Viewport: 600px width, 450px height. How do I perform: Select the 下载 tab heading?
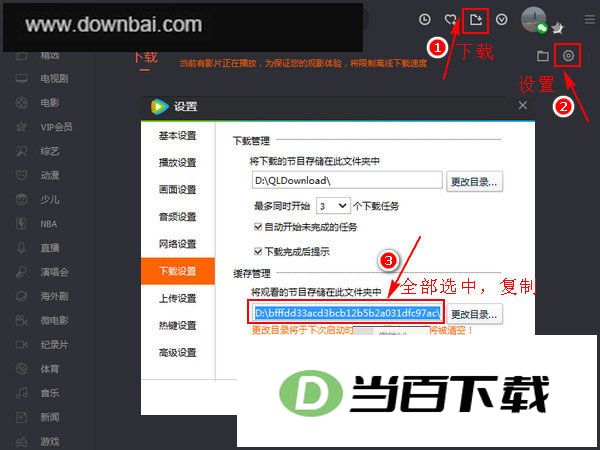click(146, 58)
